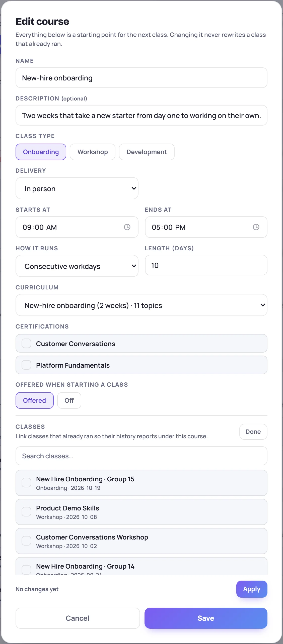Screen dimensions: 283x644
Task: Check the Product Demo Skills class
Action: 26,512
